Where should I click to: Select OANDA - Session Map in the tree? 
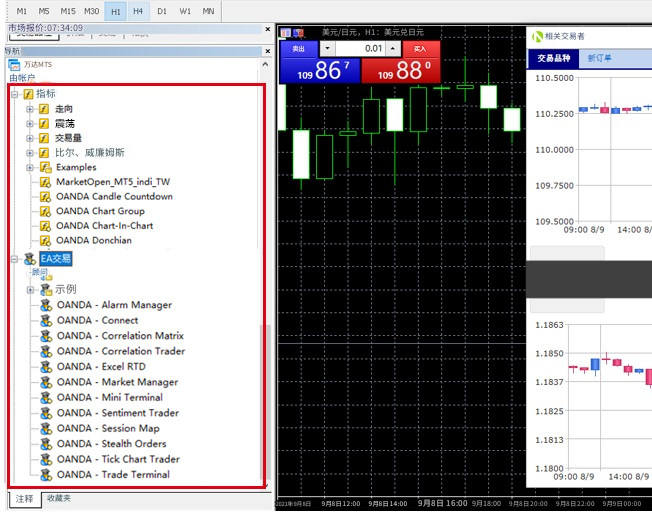tap(108, 428)
